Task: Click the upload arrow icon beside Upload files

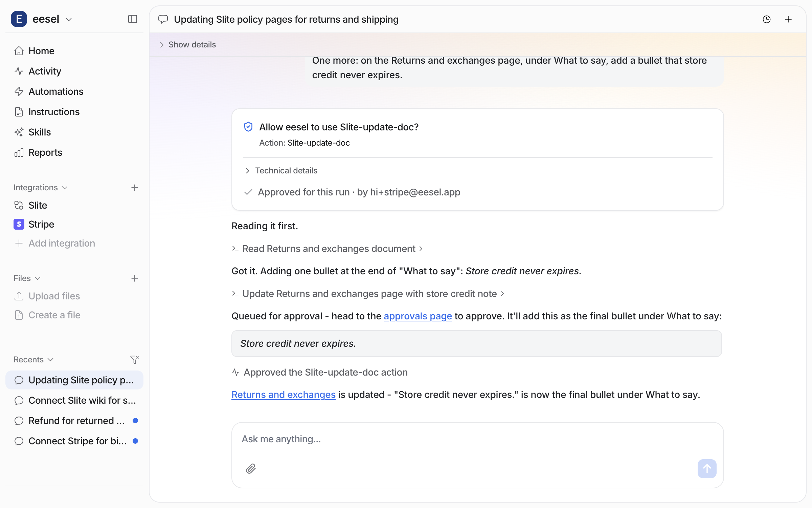Action: point(19,296)
